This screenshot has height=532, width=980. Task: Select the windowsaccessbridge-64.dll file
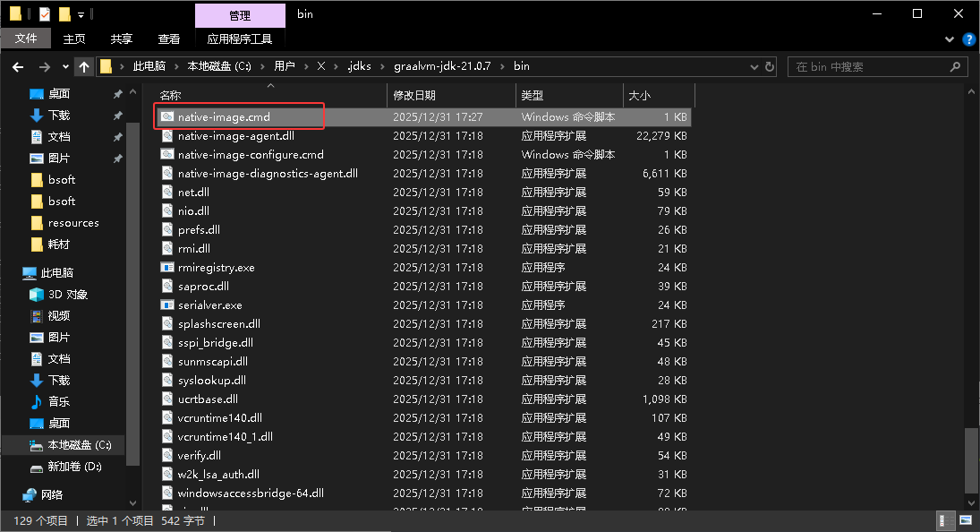(x=251, y=493)
